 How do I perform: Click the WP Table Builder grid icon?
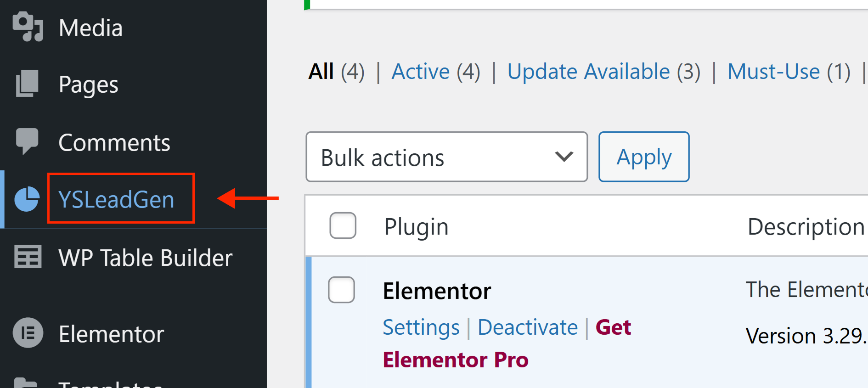28,257
